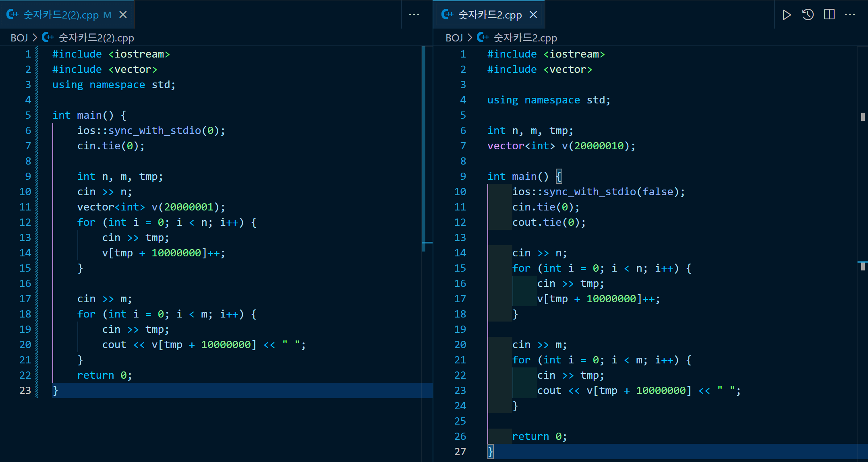Place cursor on 'vector<int> v(20000001);' in left editor
Screen dimensions: 868x462
pyautogui.click(x=151, y=207)
